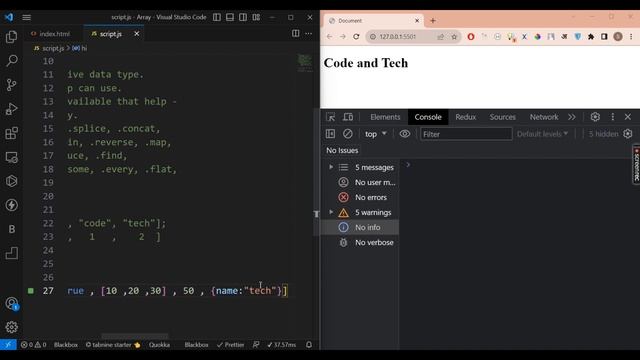Click the Quokka green marker on line 27
Viewport: 640px width, 360px height.
point(31,291)
